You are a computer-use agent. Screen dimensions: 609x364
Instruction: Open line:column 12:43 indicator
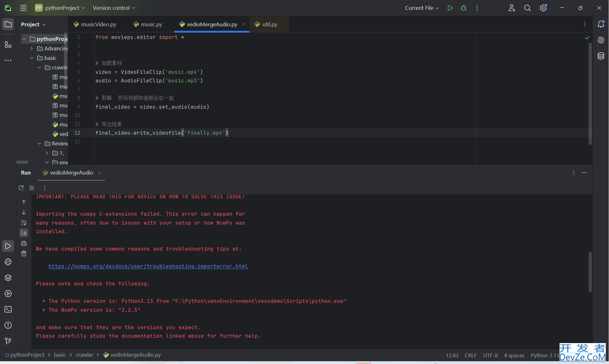(452, 355)
